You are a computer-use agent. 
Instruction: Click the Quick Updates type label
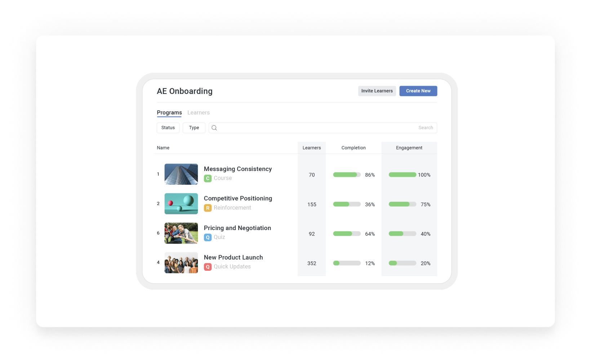[232, 267]
